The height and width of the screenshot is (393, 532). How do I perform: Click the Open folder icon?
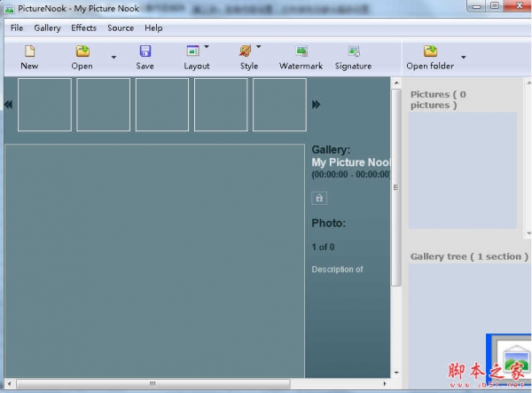coord(430,51)
